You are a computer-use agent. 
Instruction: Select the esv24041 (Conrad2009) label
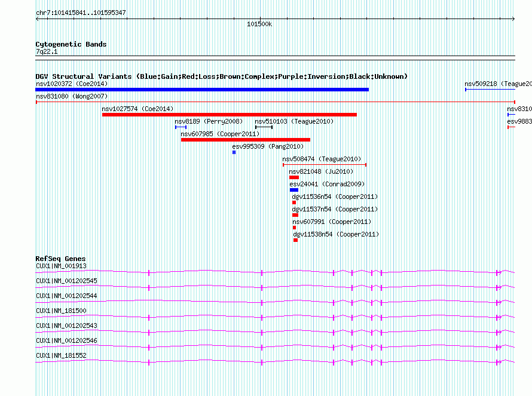click(x=327, y=184)
